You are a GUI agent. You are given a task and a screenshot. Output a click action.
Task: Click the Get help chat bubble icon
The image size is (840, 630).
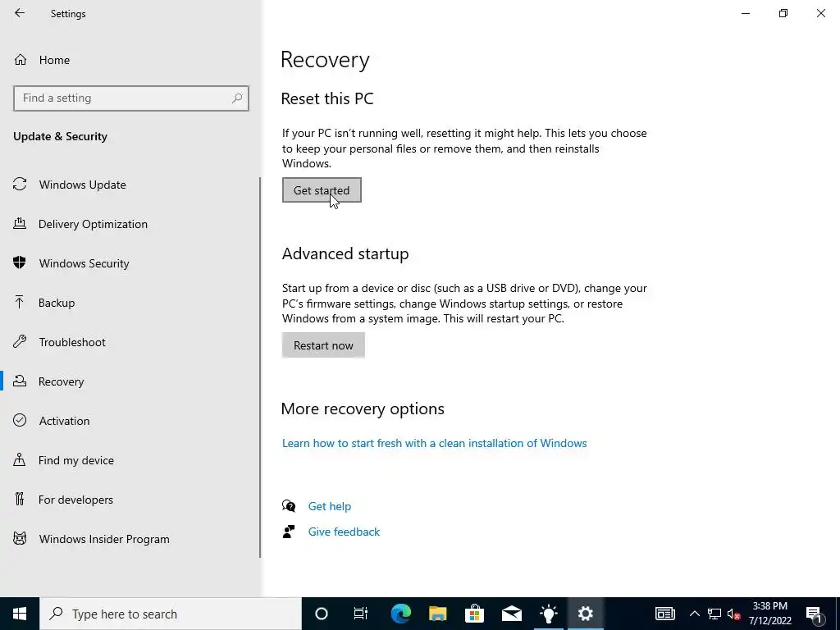click(x=289, y=506)
